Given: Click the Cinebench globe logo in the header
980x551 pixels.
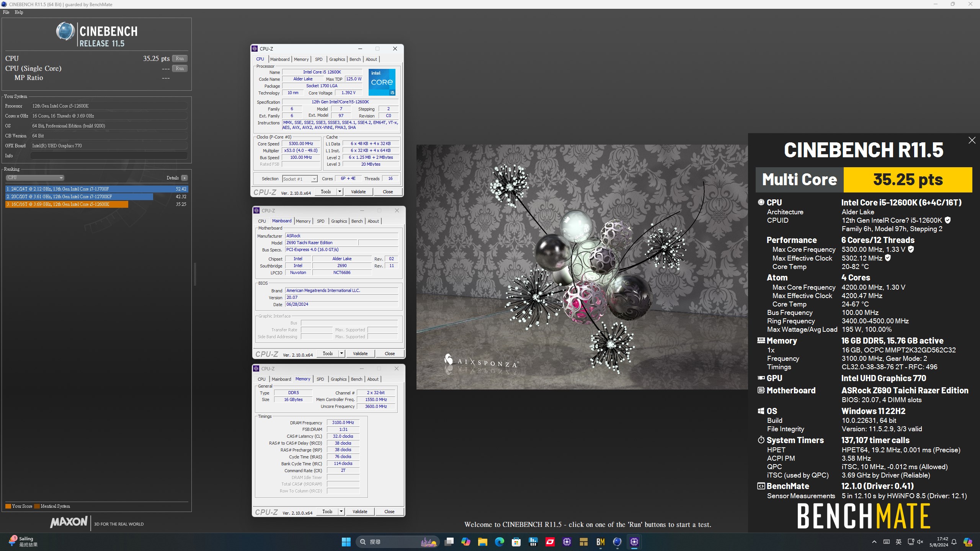Looking at the screenshot, I should (65, 31).
